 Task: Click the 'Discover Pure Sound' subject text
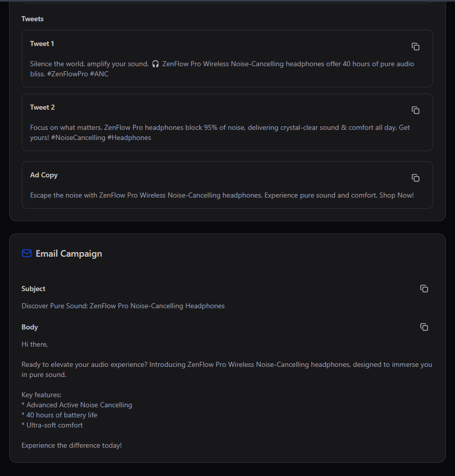click(x=55, y=306)
